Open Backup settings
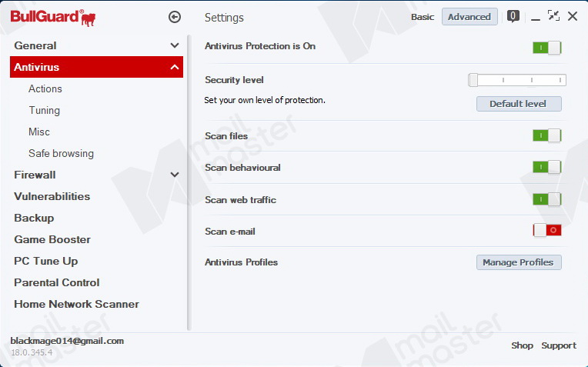 34,219
